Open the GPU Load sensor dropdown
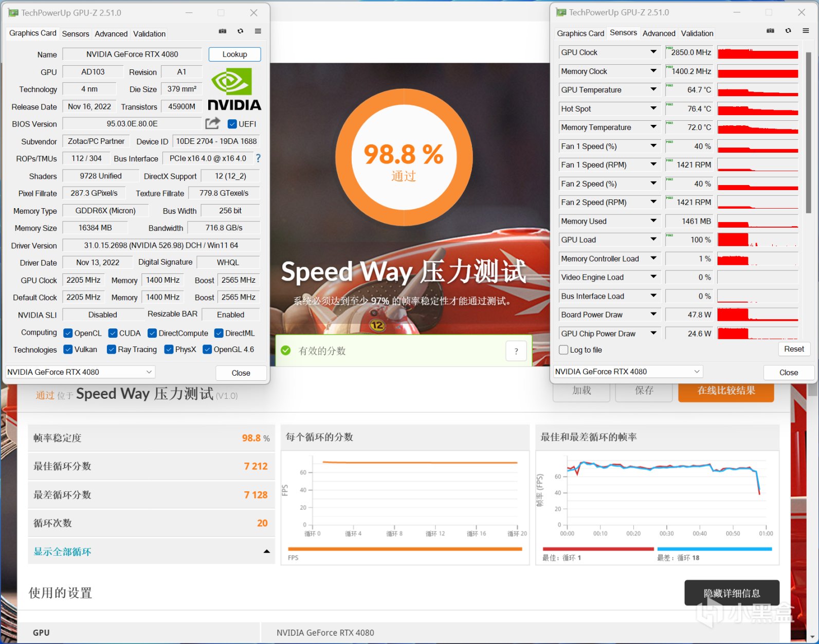 [x=653, y=240]
